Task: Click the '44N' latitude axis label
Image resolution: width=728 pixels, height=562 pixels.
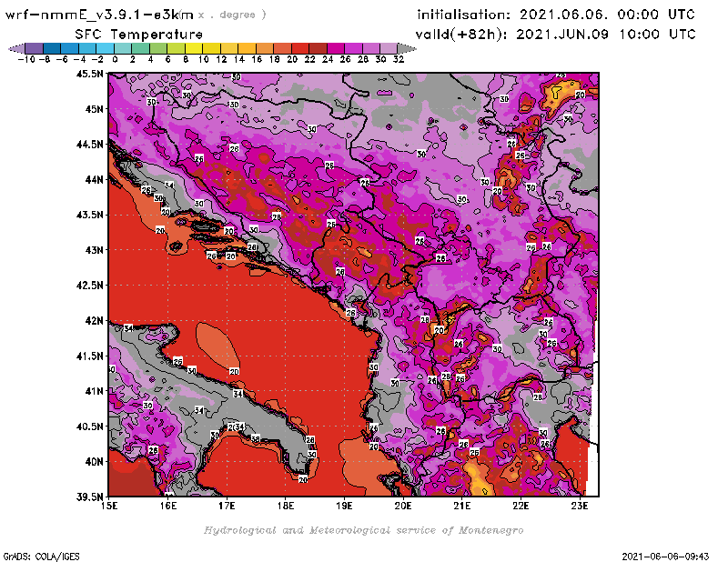Action: (x=94, y=179)
